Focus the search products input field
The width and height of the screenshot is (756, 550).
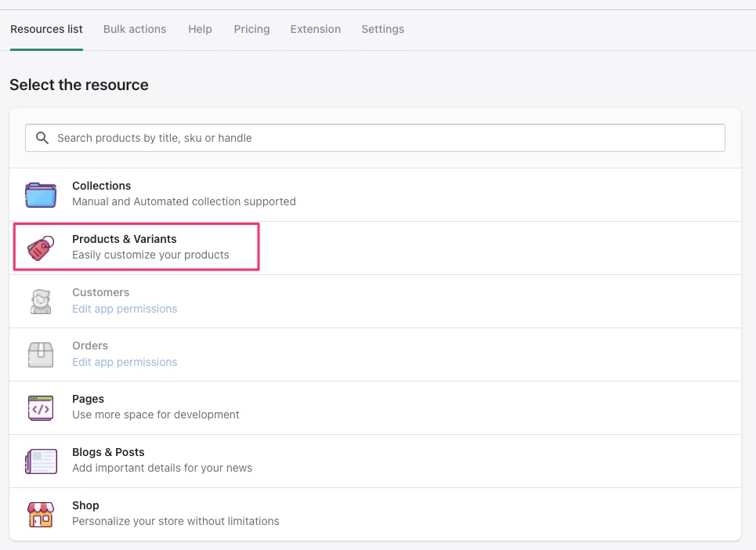375,138
